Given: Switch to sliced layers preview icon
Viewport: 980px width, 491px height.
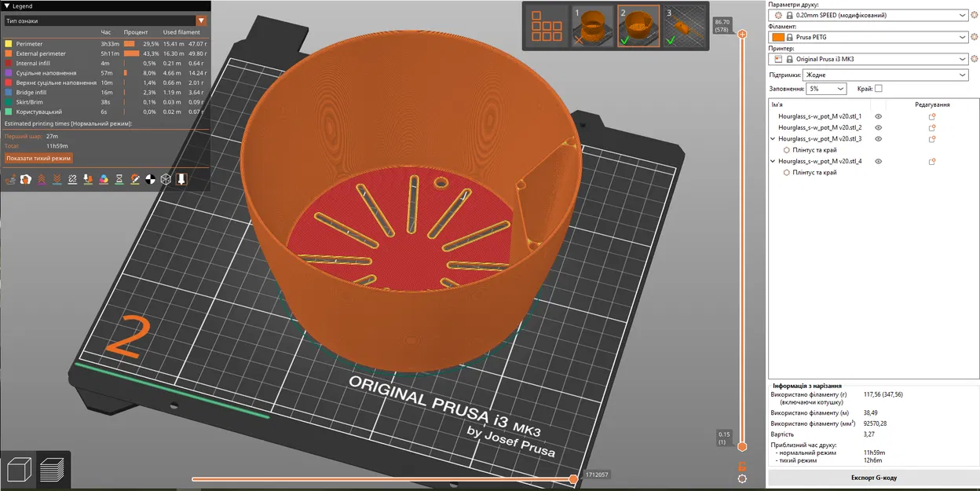Looking at the screenshot, I should 53,470.
